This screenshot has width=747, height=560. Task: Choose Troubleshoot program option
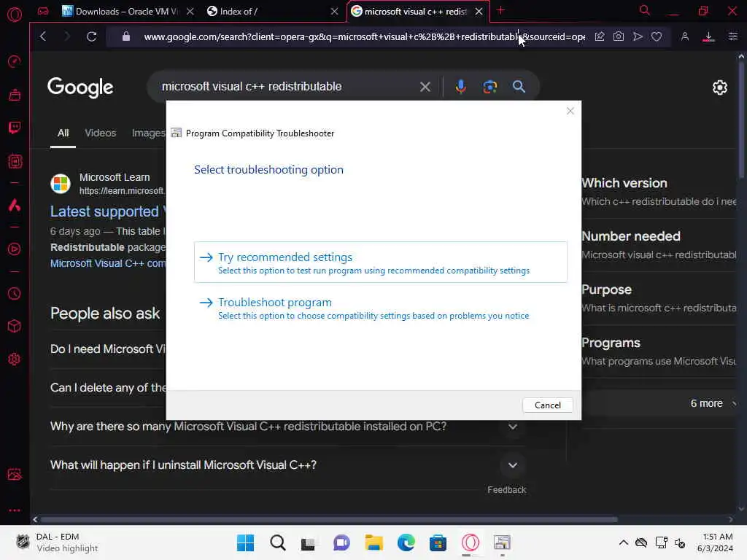coord(381,308)
